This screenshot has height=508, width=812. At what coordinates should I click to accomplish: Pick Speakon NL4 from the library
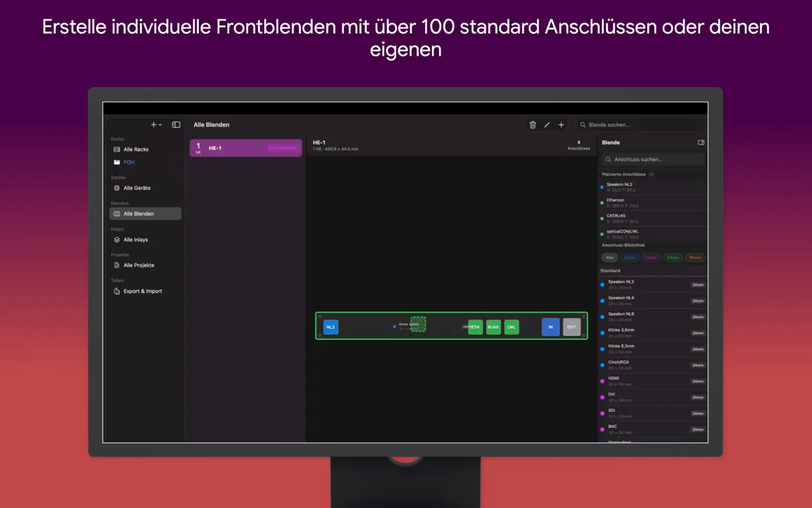pos(653,301)
